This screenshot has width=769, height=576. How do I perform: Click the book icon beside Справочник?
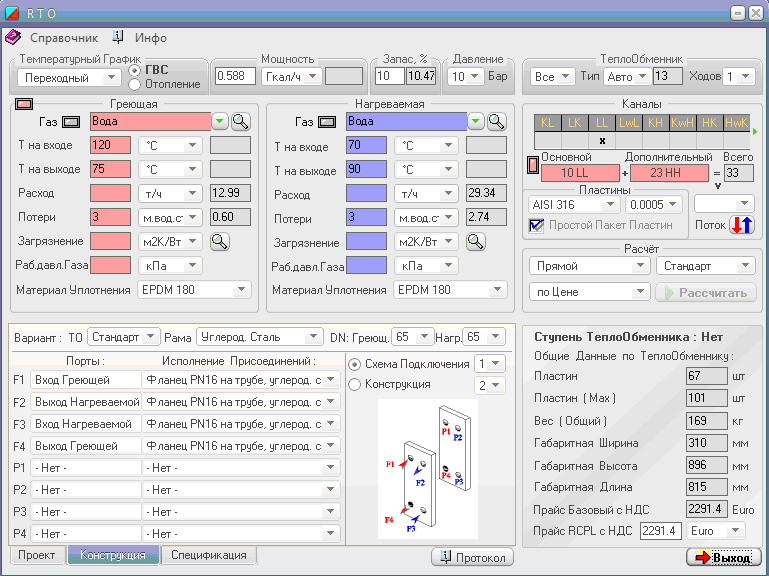(13, 37)
